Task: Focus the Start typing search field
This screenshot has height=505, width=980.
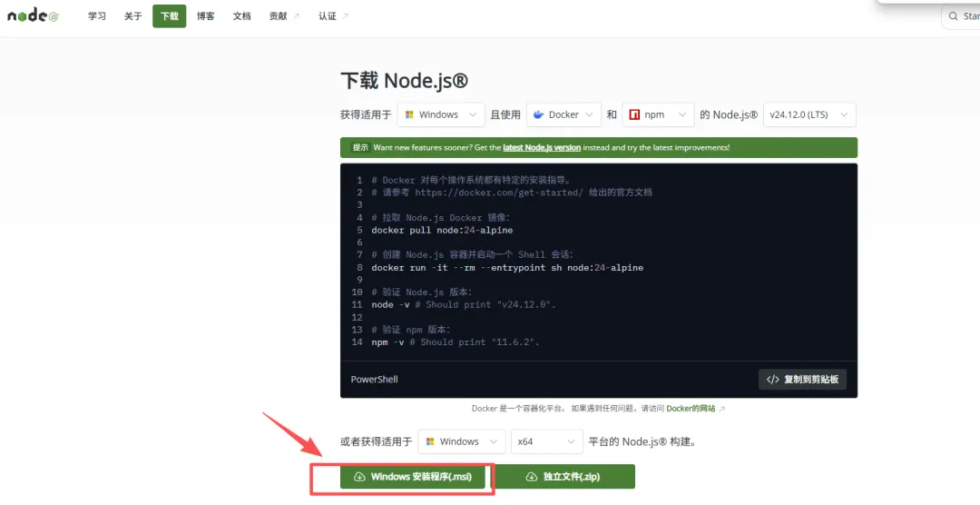Action: coord(961,16)
